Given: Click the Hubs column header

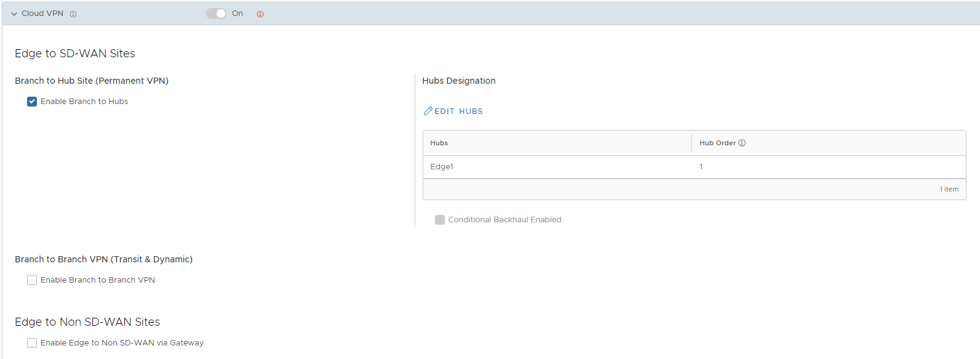Looking at the screenshot, I should (439, 143).
